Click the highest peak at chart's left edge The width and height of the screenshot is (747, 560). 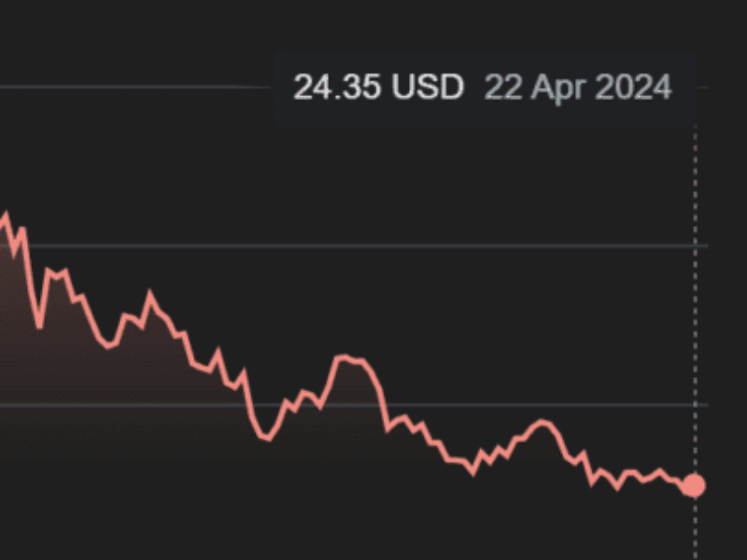coord(6,215)
